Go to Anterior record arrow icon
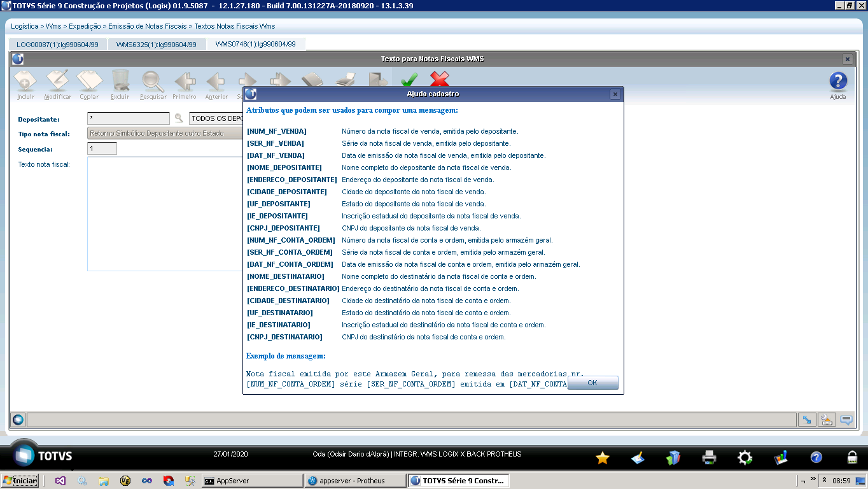 (216, 81)
